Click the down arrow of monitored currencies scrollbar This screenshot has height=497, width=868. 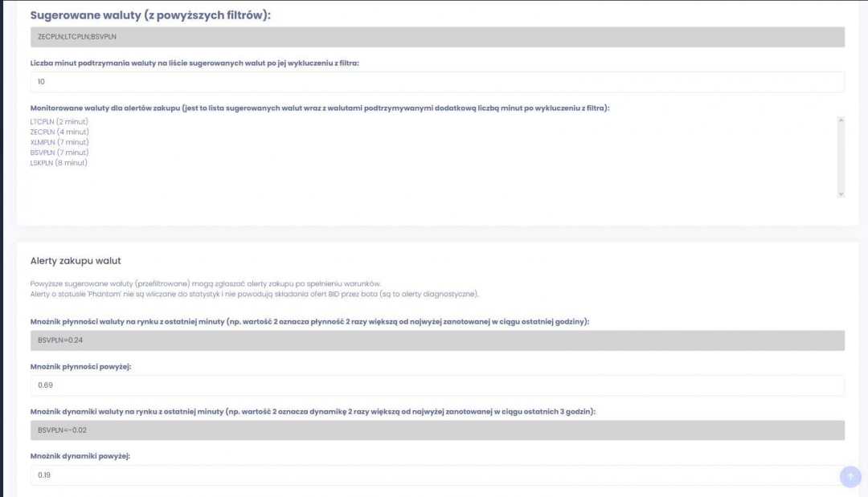click(841, 194)
